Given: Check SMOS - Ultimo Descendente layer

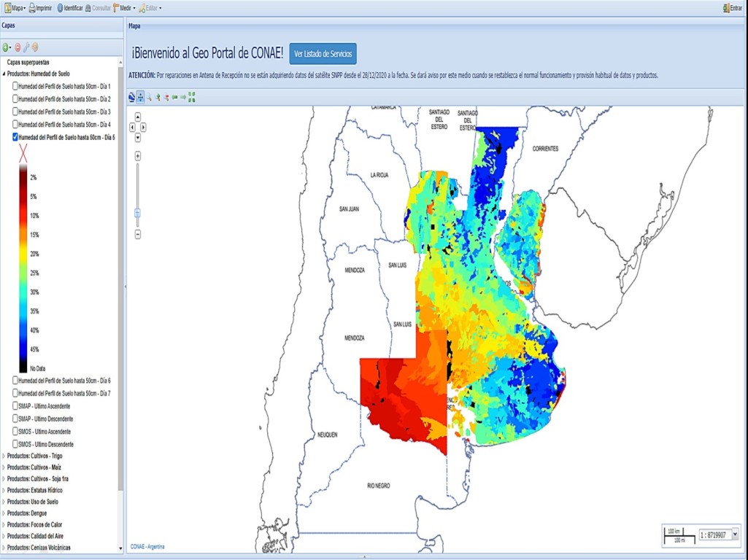Looking at the screenshot, I should click(15, 444).
